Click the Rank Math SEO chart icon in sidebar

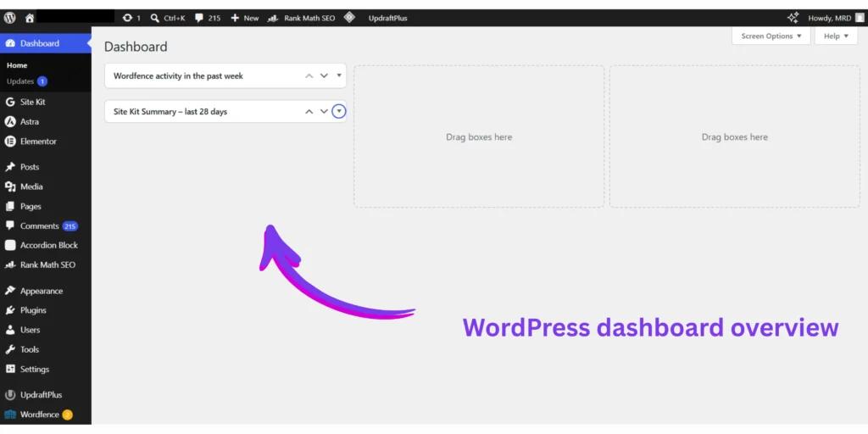coord(10,264)
